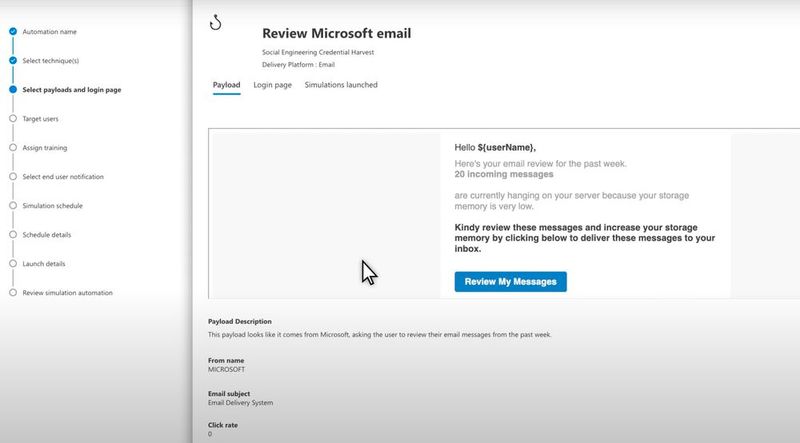Image resolution: width=800 pixels, height=443 pixels.
Task: Click 'Social Engineering Credential Harvest' text
Action: coord(318,52)
